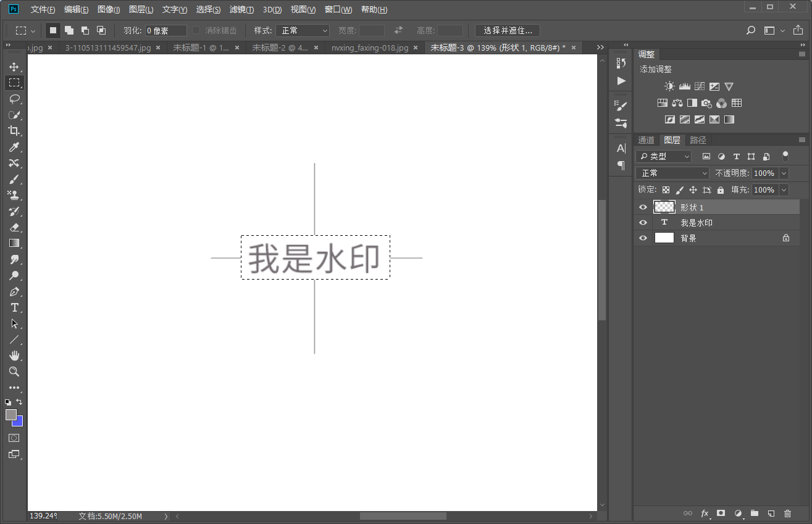
Task: Add a layer mask
Action: click(721, 513)
